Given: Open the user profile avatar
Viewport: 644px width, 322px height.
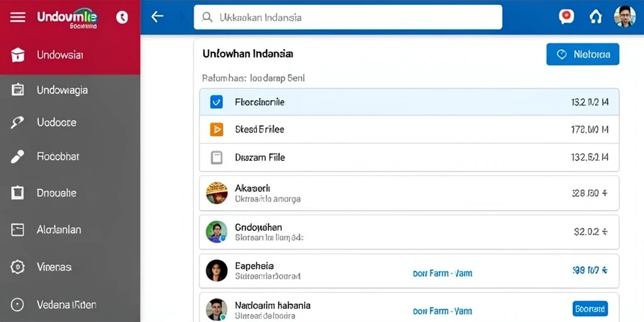Looking at the screenshot, I should tap(625, 17).
